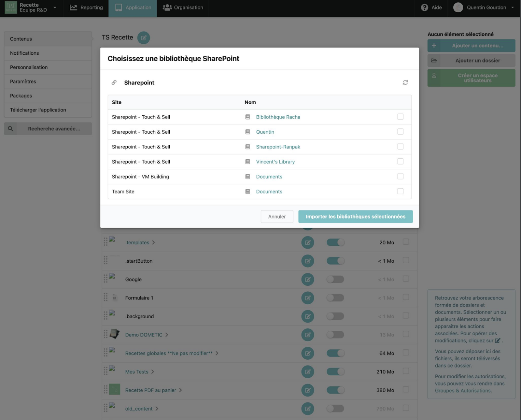Click the library icon beside Sharepoint-Ranpak
Image resolution: width=521 pixels, height=420 pixels.
pyautogui.click(x=247, y=147)
